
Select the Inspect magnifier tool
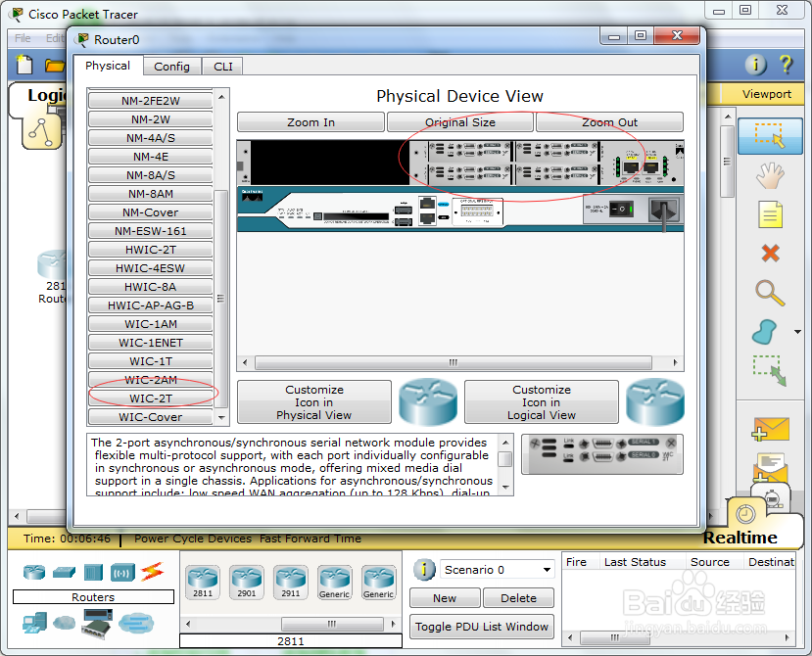click(770, 293)
